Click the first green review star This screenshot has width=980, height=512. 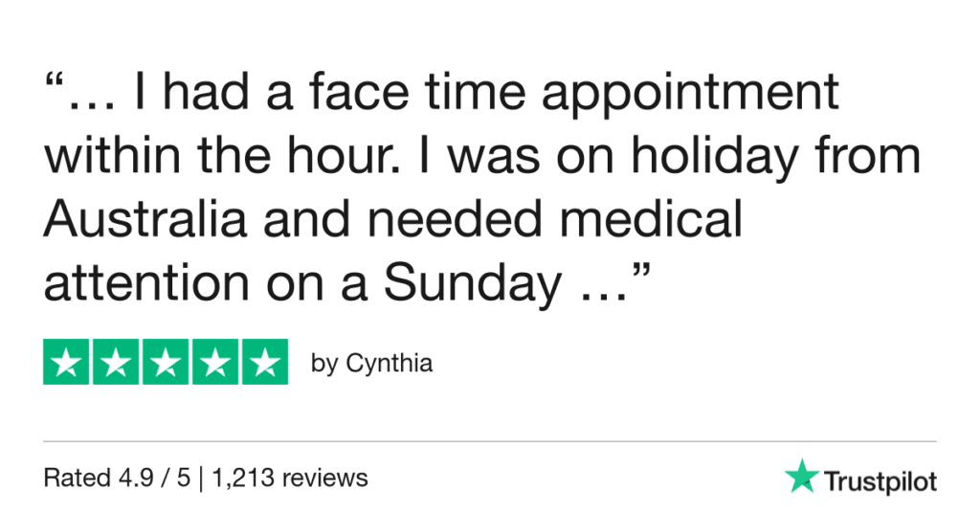(x=66, y=363)
